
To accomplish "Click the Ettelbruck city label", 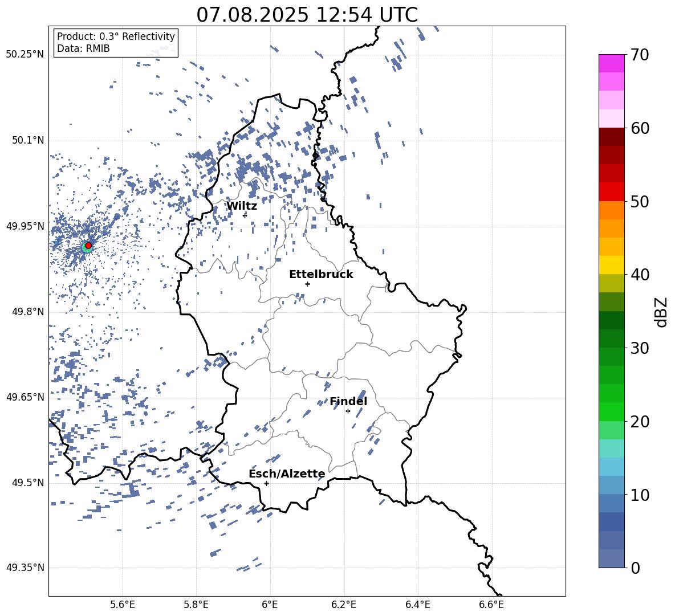I will (x=321, y=275).
